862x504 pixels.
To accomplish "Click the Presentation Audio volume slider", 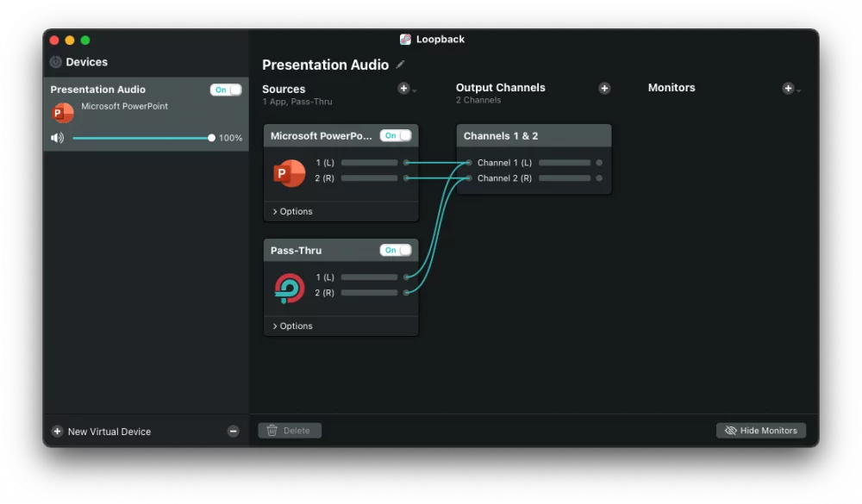I will pos(143,138).
